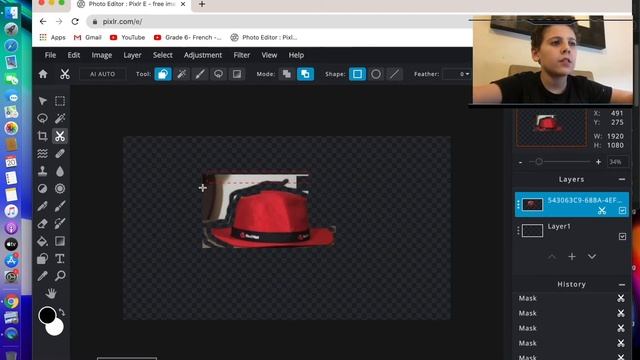Image resolution: width=640 pixels, height=360 pixels.
Task: Open YouTube bookmark in bookmarks bar
Action: point(127,37)
